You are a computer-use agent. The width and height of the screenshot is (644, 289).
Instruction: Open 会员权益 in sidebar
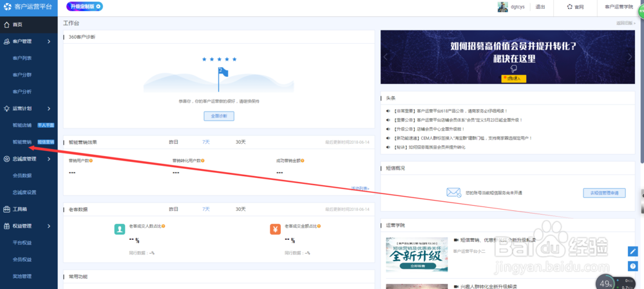pos(22,259)
